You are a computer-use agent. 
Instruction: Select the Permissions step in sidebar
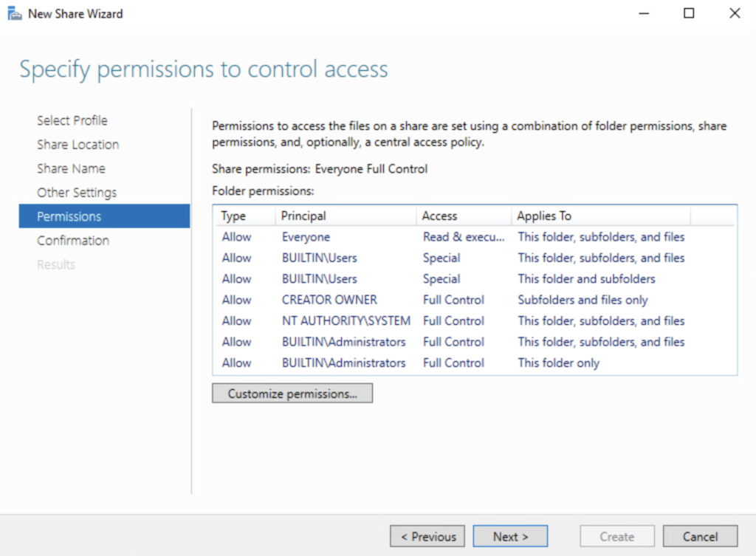point(69,216)
